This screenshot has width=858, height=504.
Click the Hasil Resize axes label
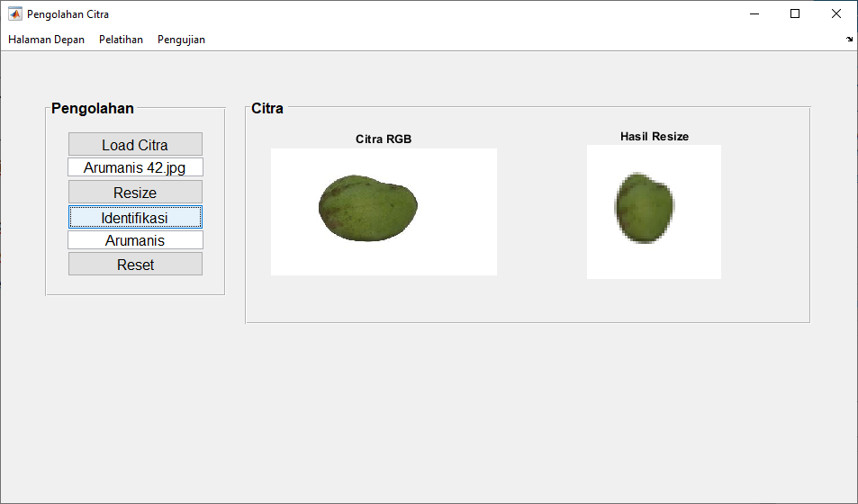(x=655, y=137)
